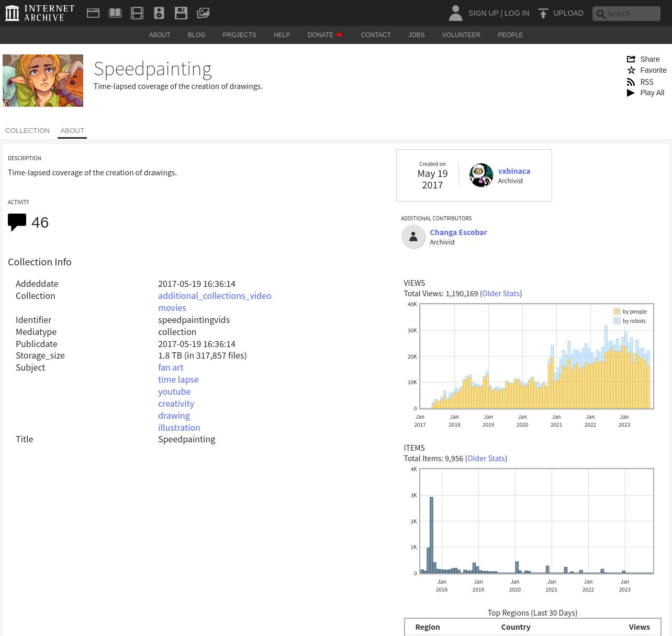
Task: Open the Texts book icon
Action: 115,13
